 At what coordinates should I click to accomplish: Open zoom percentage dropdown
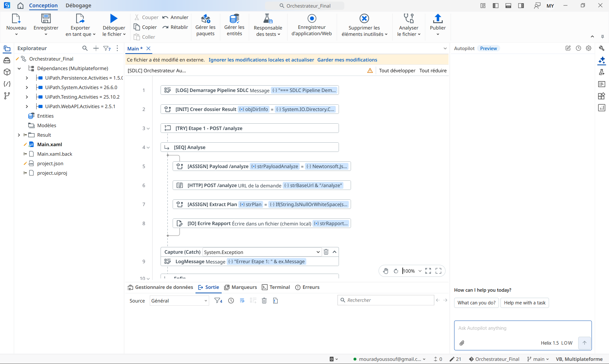[x=420, y=271]
